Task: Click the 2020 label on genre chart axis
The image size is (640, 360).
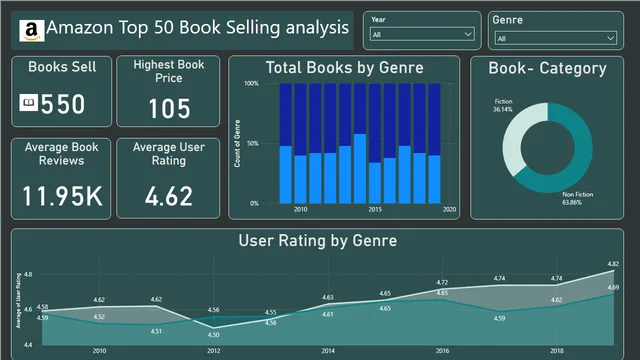Action: tap(449, 209)
